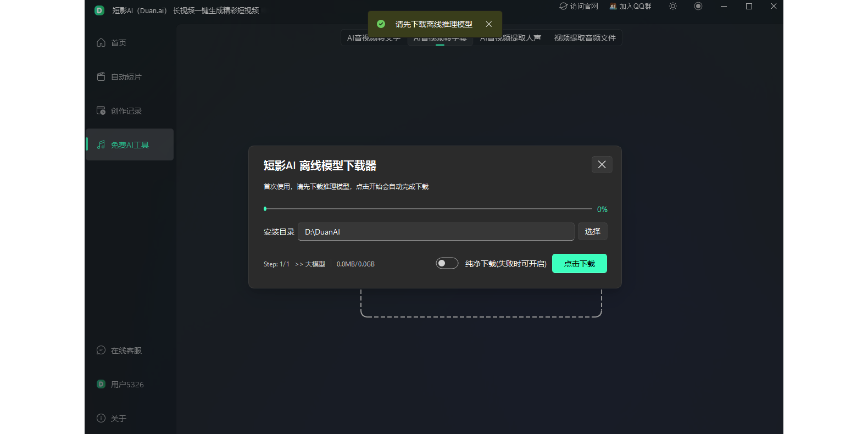Click the 用户5326 avatar icon

(x=101, y=384)
